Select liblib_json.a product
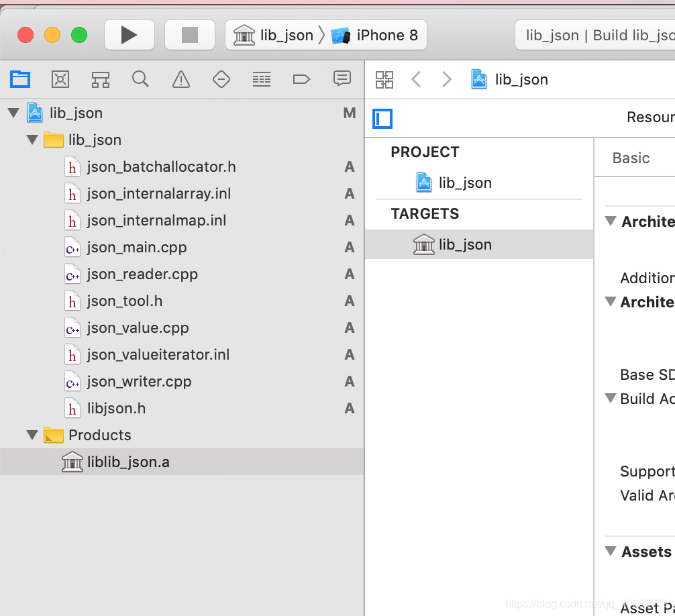The height and width of the screenshot is (616, 675). click(x=182, y=462)
